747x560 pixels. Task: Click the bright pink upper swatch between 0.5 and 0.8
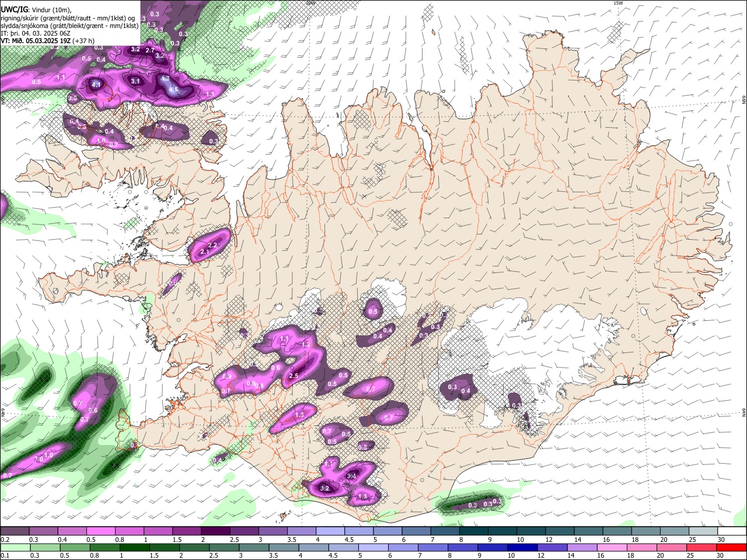[x=100, y=531]
